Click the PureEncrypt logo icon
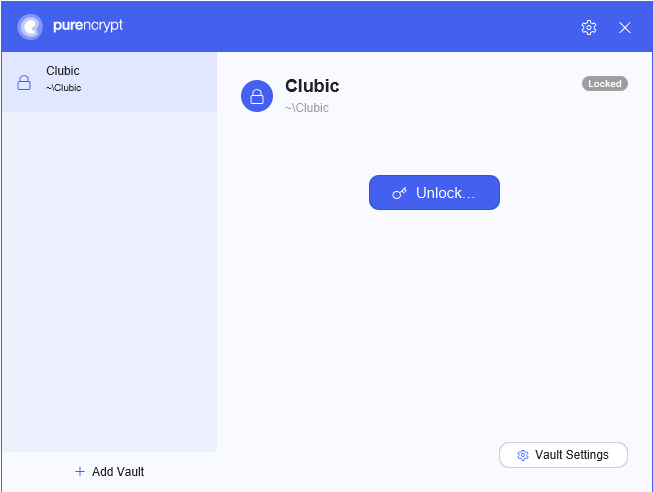 tap(30, 27)
